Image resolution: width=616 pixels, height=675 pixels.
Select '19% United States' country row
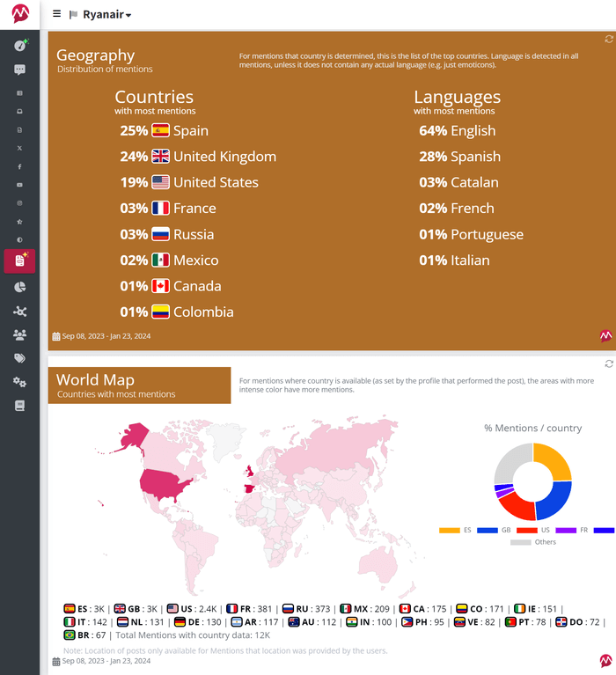[x=189, y=182]
